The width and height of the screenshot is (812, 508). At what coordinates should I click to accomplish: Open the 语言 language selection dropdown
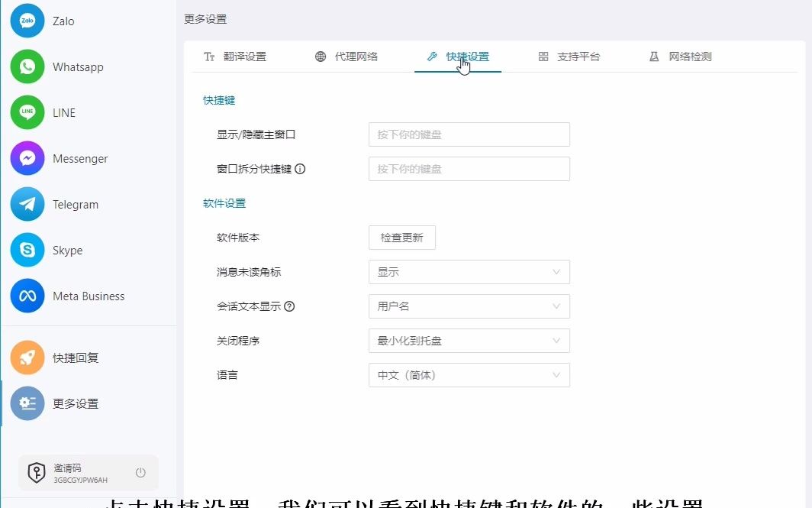pos(469,375)
